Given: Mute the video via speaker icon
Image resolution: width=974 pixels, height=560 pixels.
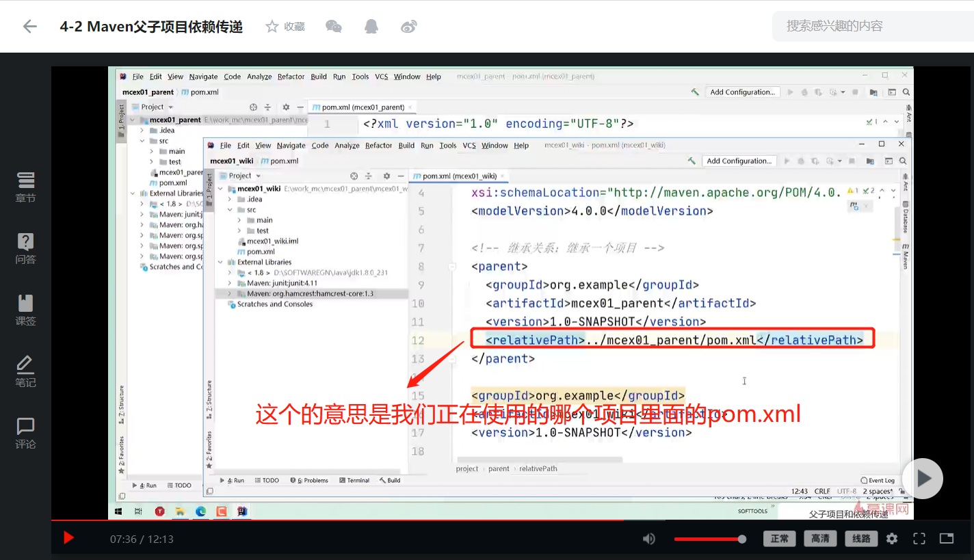Looking at the screenshot, I should click(x=648, y=539).
